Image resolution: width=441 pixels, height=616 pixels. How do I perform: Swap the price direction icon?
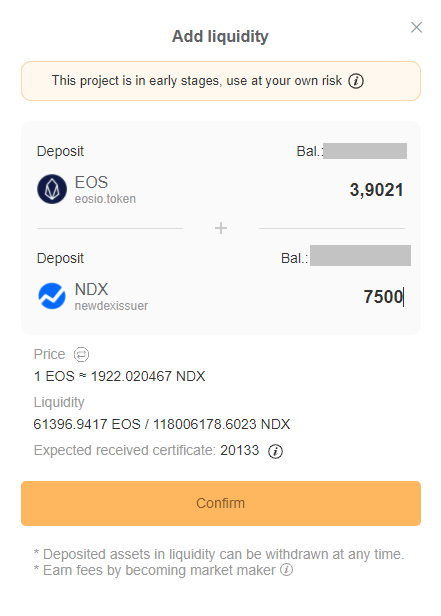(81, 354)
